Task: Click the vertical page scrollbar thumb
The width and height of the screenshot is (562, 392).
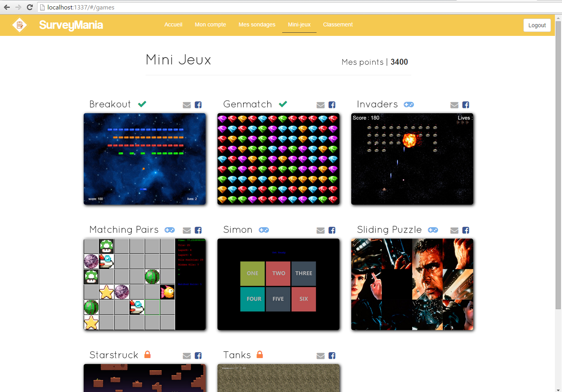Action: tap(558, 165)
